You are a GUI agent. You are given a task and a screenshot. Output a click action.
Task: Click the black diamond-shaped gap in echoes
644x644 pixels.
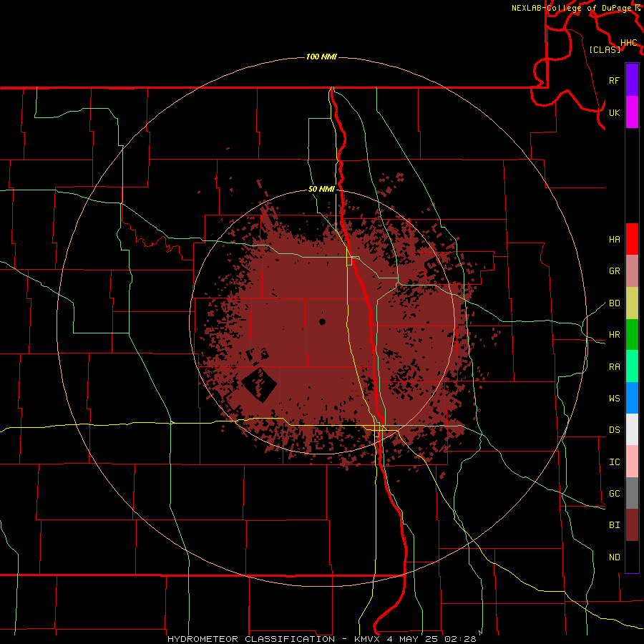[x=259, y=385]
